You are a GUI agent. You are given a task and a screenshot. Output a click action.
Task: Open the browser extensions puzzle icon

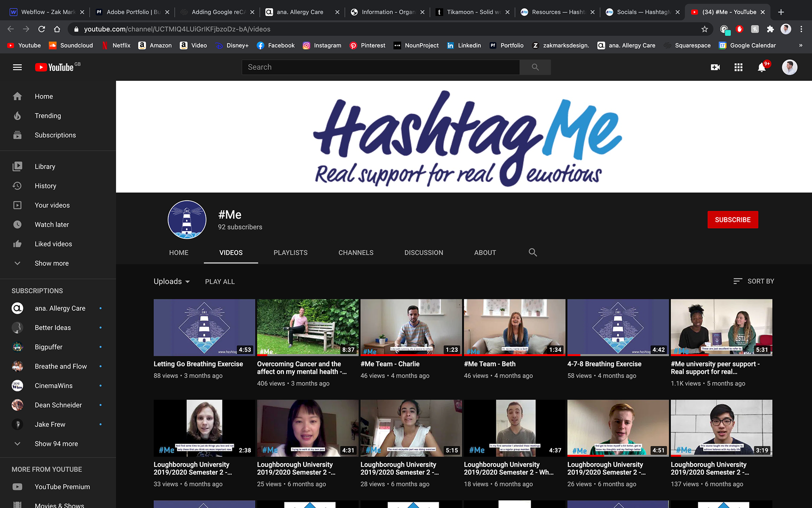pos(770,29)
